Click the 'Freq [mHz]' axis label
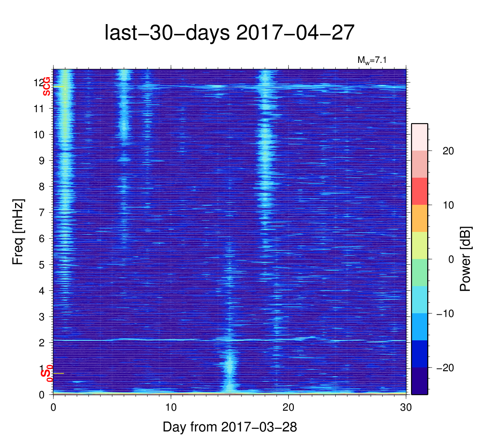This screenshot has width=486, height=448. pos(18,232)
